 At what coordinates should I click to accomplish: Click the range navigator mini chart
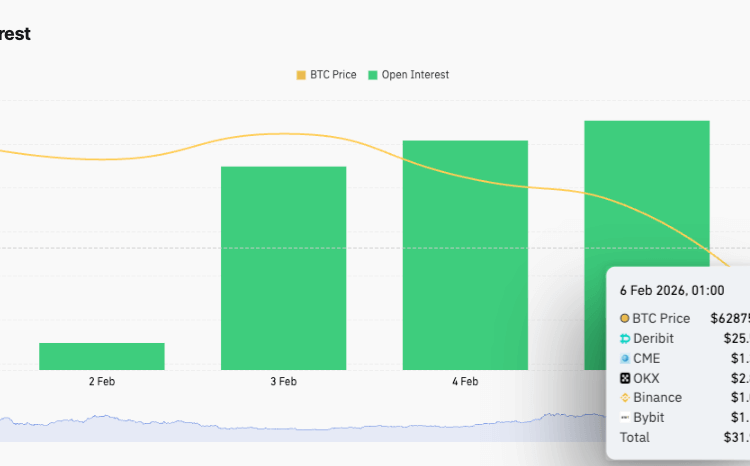coord(300,428)
